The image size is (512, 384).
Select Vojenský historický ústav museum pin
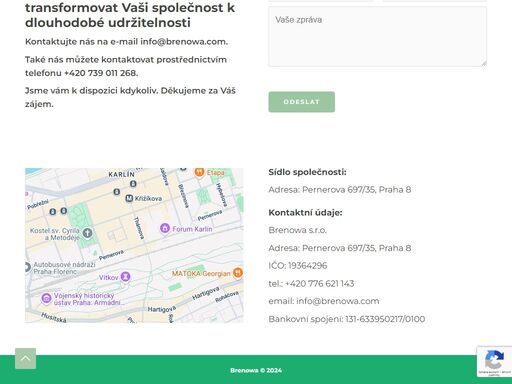tap(46, 298)
